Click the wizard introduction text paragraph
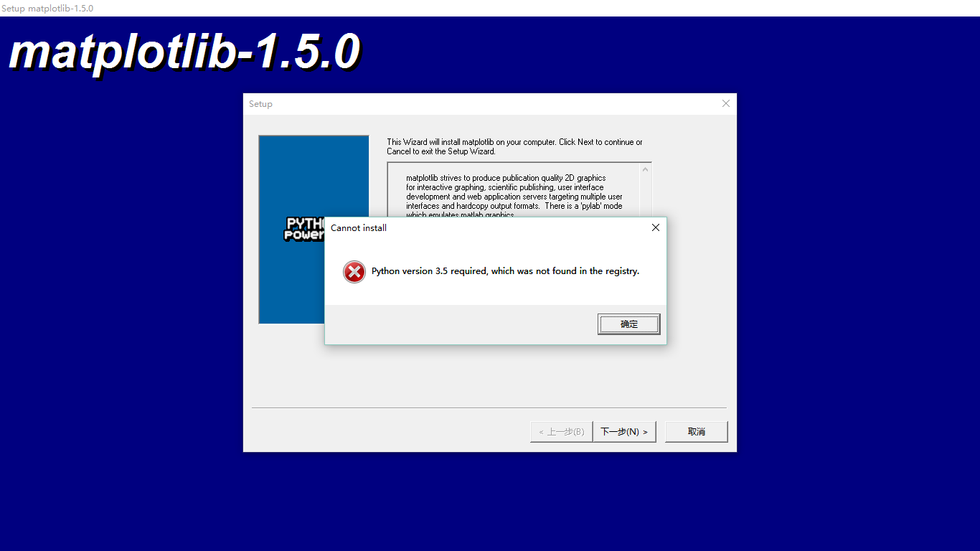 (x=514, y=146)
